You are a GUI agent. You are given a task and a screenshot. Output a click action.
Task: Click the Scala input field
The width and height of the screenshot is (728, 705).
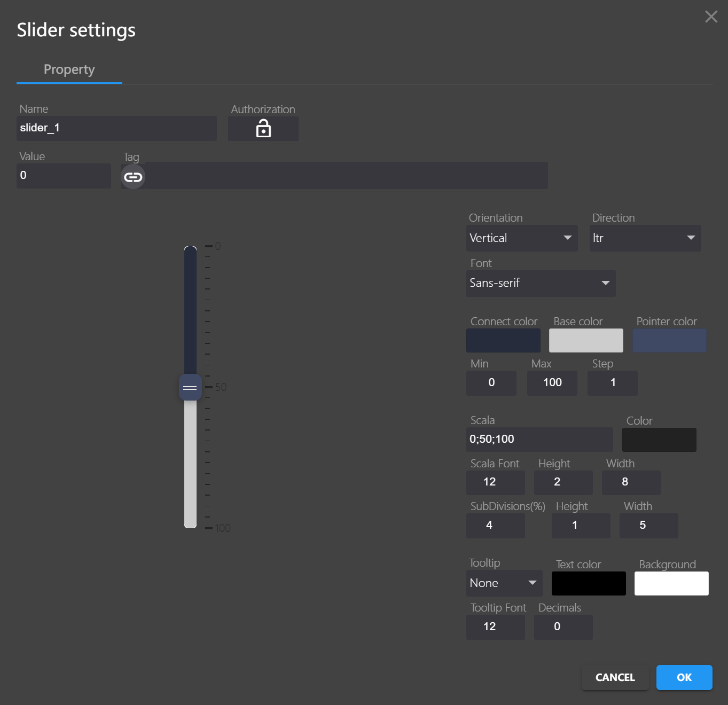pos(539,440)
